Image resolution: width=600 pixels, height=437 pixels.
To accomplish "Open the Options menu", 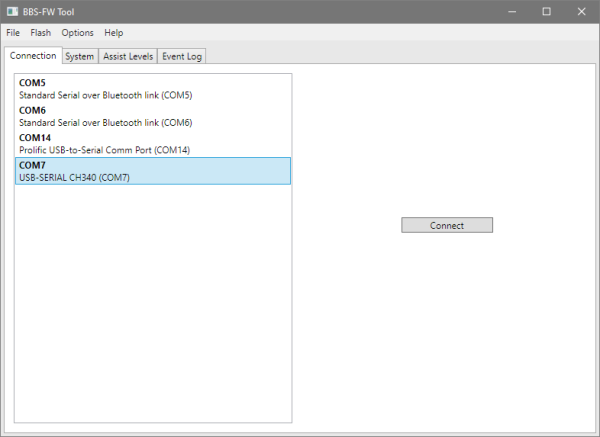I will pos(77,33).
